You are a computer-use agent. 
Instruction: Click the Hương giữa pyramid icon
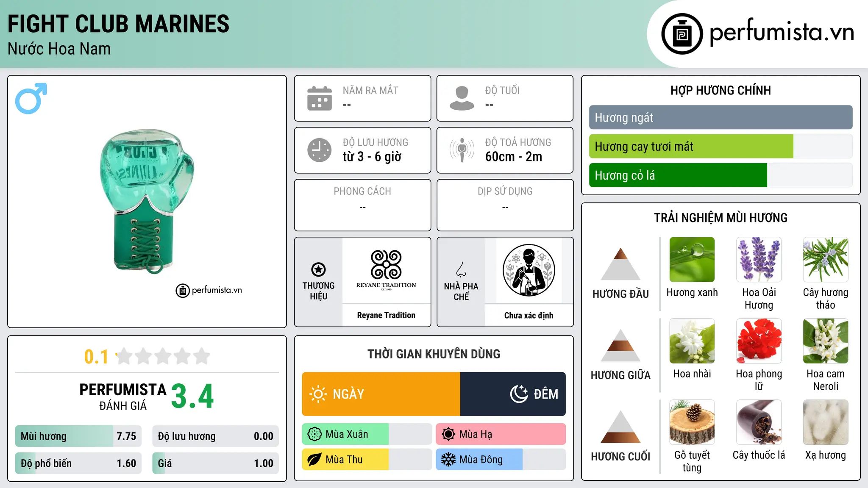[x=620, y=345]
